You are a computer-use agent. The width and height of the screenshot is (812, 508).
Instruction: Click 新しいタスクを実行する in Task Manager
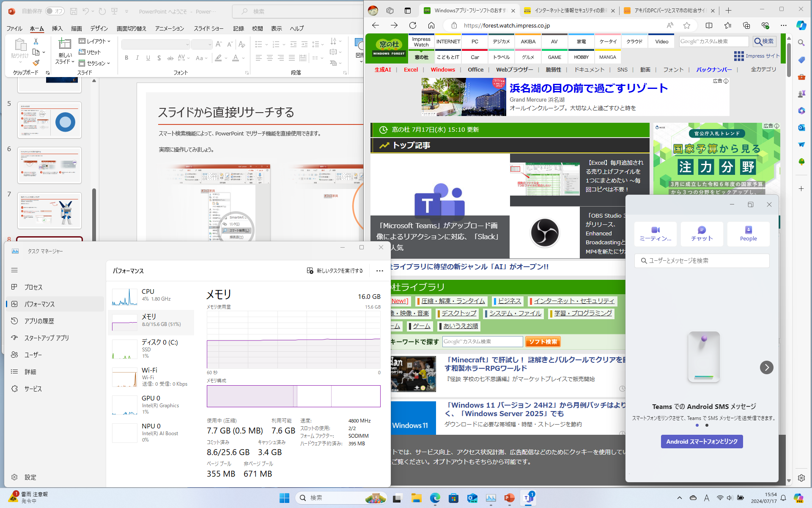click(334, 271)
